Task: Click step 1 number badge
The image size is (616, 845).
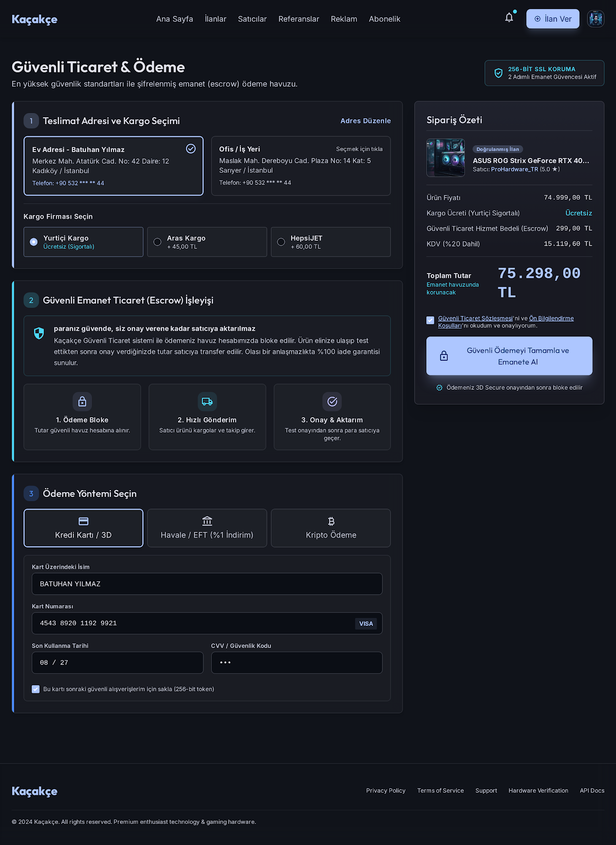Action: (x=31, y=121)
